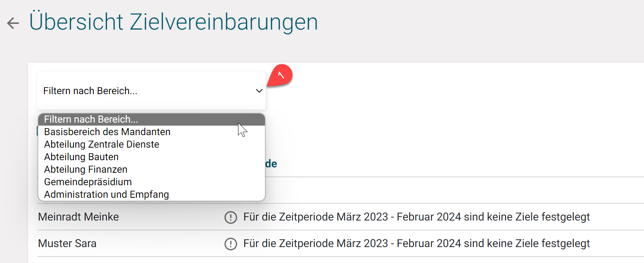
Task: Filter by 'Abteilung Finanzen'
Action: click(x=86, y=169)
